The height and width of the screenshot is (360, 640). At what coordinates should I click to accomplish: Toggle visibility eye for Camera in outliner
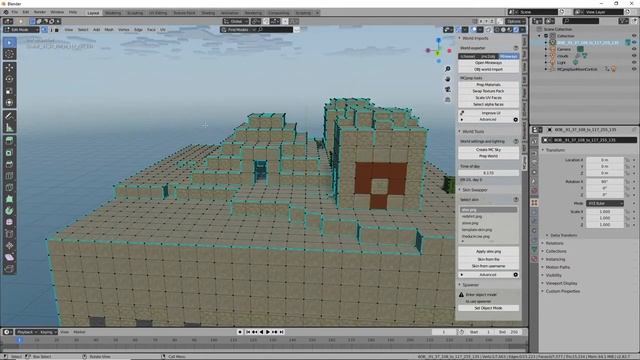tap(634, 49)
